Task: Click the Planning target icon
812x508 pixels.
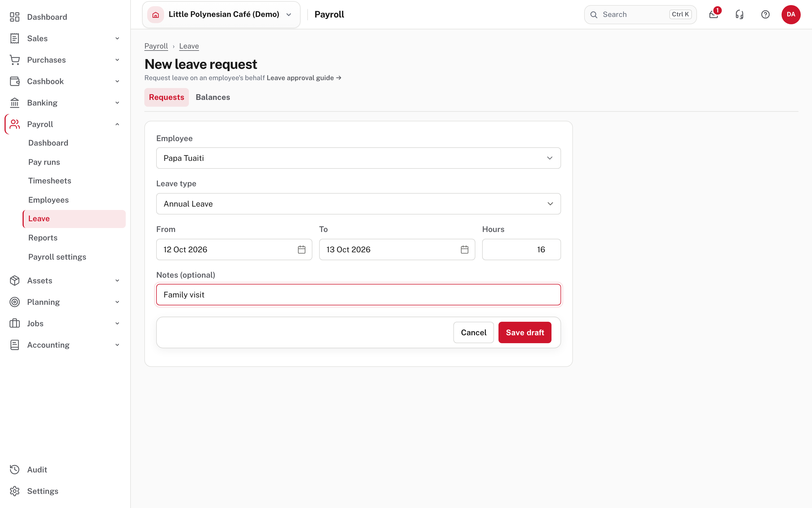Action: coord(14,302)
